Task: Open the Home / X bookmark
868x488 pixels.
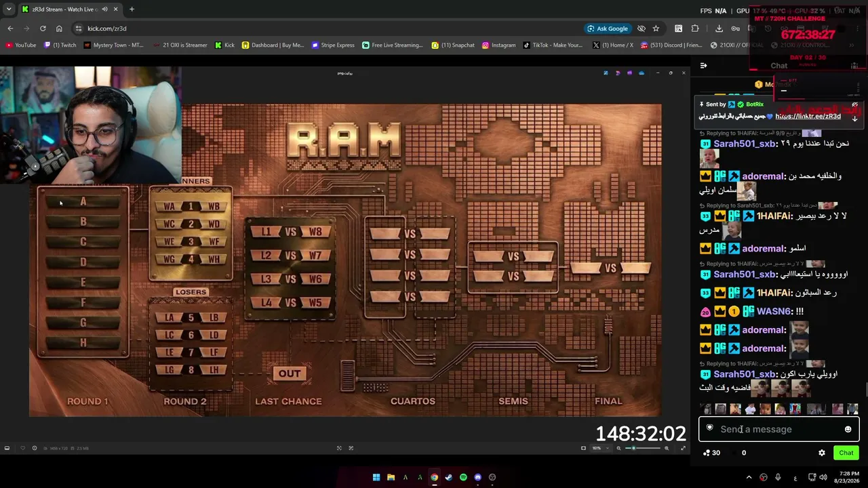Action: pyautogui.click(x=612, y=45)
